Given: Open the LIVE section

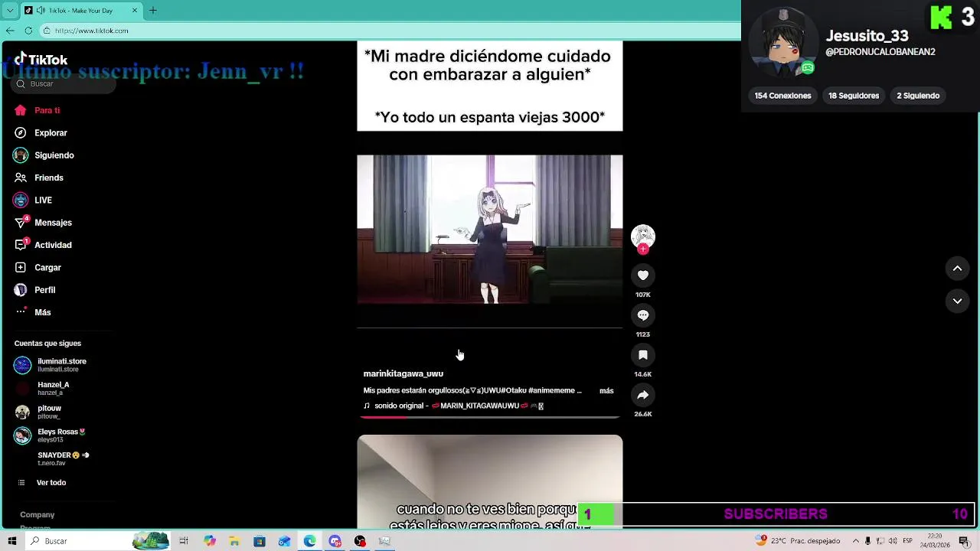Looking at the screenshot, I should [x=33, y=200].
